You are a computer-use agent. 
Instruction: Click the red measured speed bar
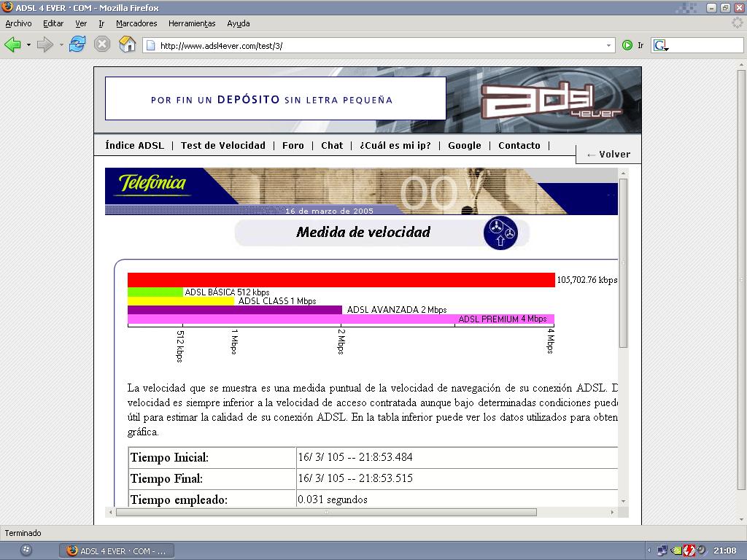341,280
